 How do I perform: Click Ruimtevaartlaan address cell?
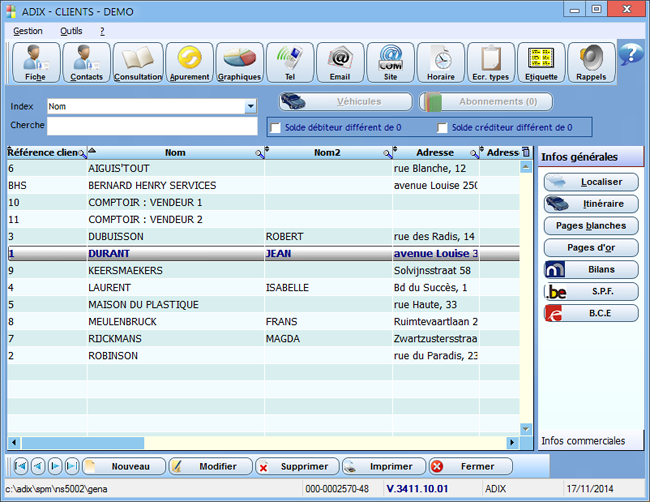(x=436, y=322)
